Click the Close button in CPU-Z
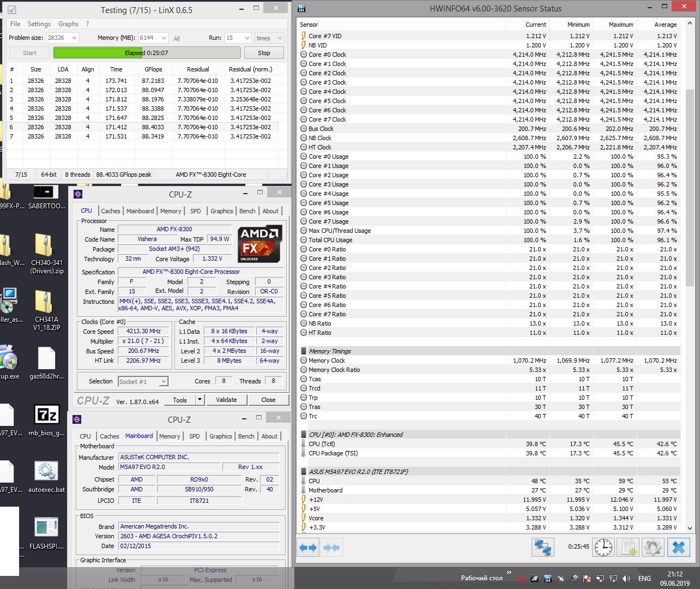This screenshot has width=700, height=589. click(268, 400)
